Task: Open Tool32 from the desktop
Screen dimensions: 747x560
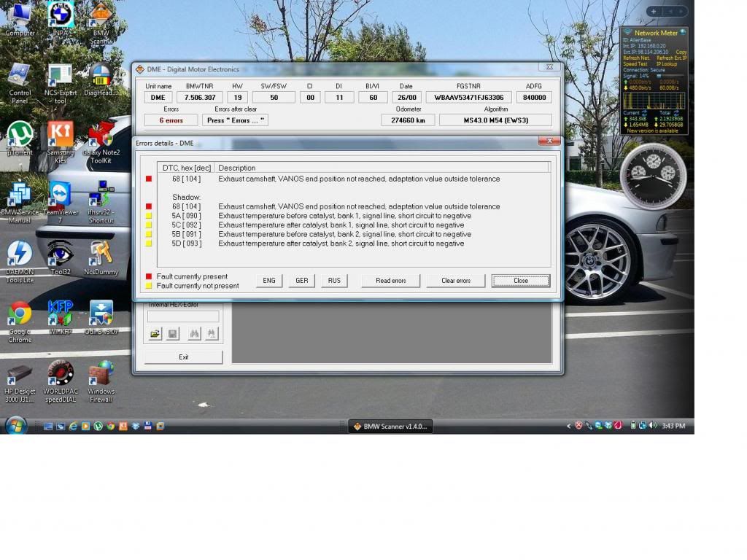Action: [59, 254]
